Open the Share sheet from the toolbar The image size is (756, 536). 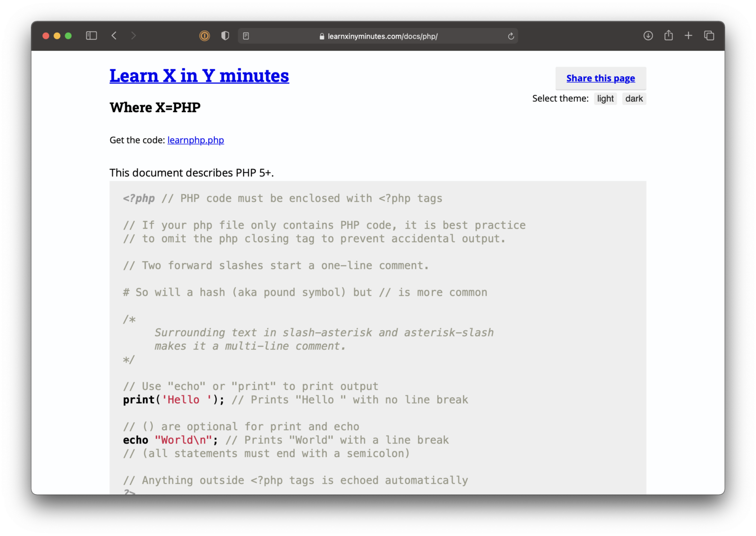pos(668,36)
